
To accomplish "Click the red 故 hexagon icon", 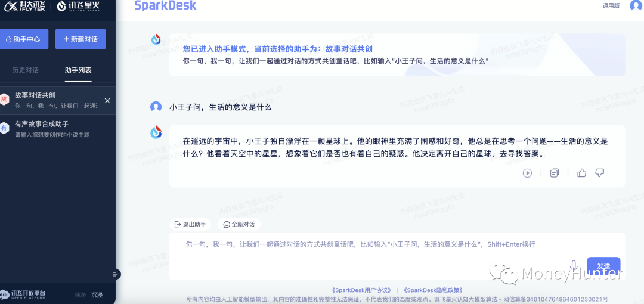I will click(x=4, y=100).
